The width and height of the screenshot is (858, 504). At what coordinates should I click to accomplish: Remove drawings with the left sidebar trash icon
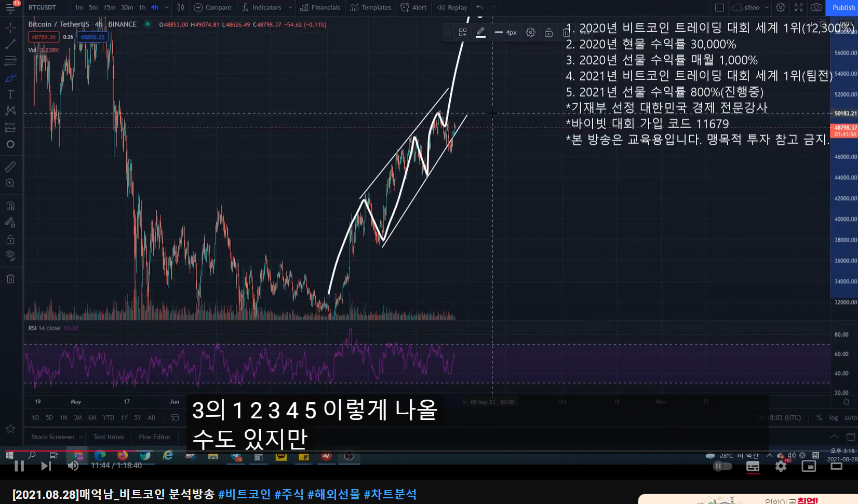coord(10,279)
